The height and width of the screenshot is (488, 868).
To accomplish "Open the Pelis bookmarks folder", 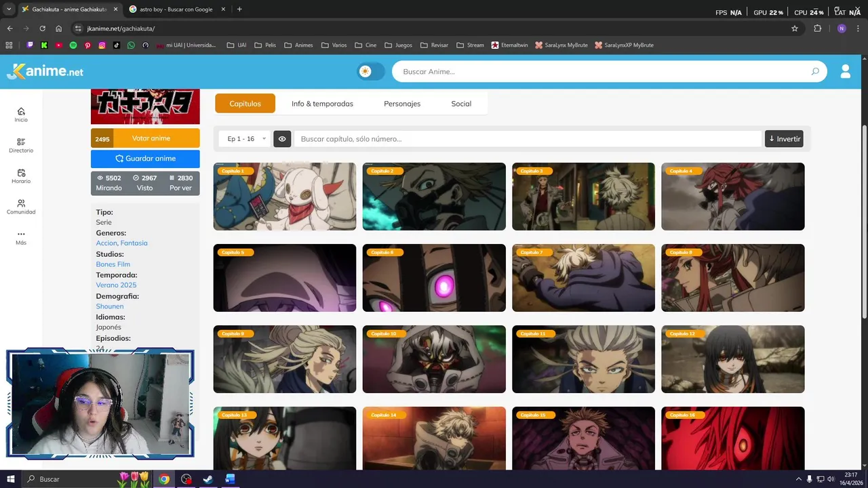I will (265, 45).
